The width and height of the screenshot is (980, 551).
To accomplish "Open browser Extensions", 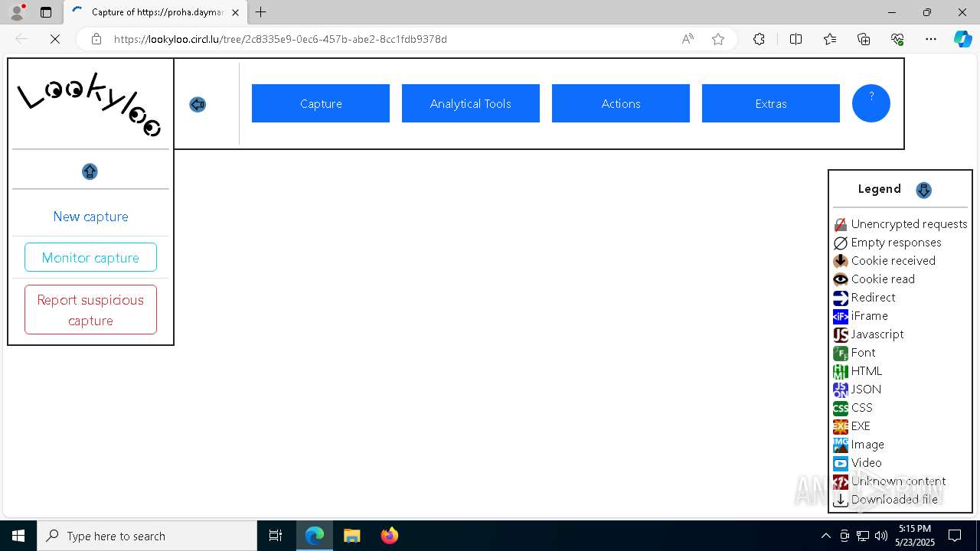I will click(x=759, y=39).
